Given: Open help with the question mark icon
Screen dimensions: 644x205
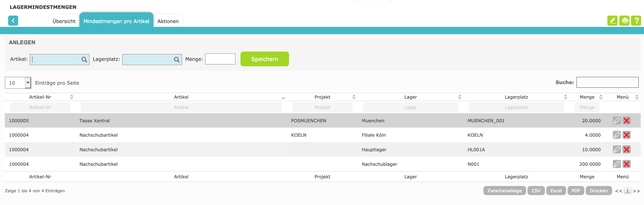Looking at the screenshot, I should point(636,20).
